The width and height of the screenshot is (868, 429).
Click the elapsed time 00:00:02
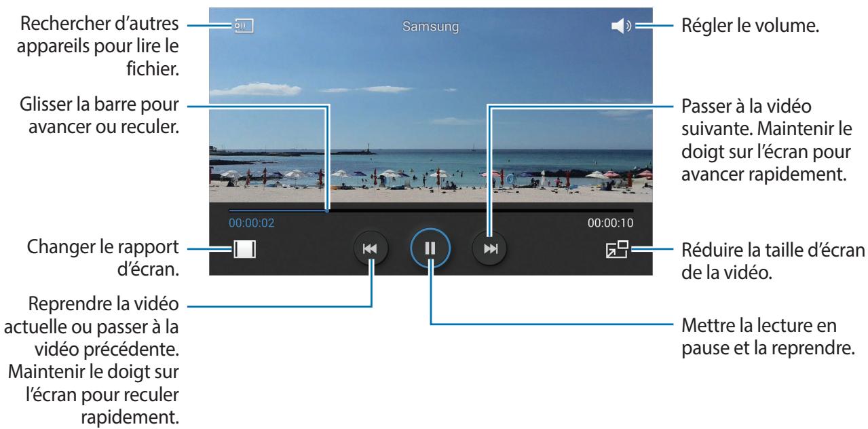tap(251, 222)
